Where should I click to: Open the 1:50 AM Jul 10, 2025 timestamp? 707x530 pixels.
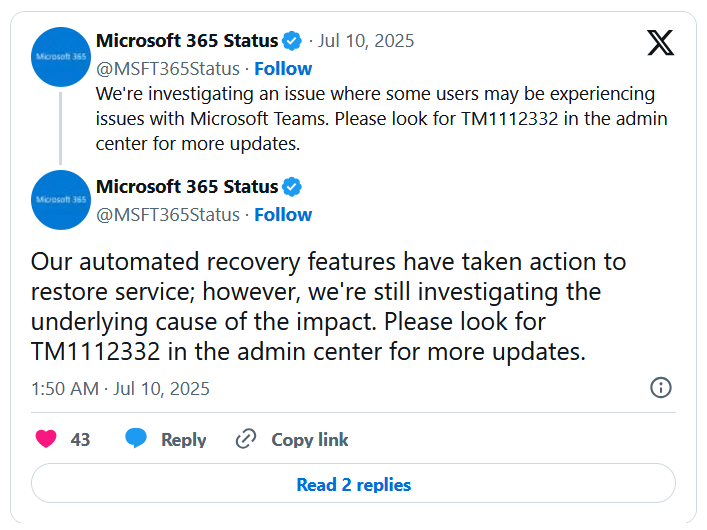pyautogui.click(x=120, y=389)
